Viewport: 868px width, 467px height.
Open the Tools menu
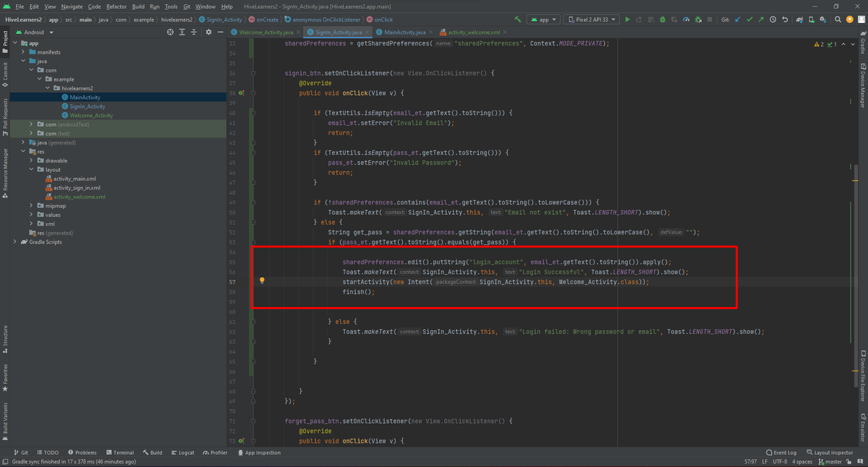(x=171, y=7)
